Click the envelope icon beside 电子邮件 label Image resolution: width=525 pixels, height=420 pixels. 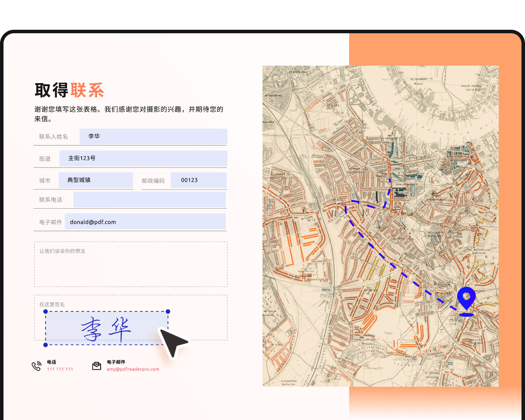97,366
